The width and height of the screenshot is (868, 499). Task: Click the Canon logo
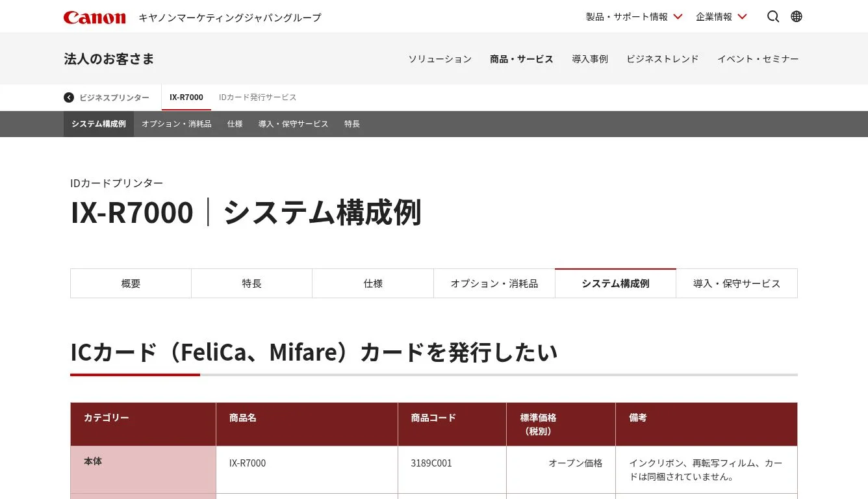point(95,17)
